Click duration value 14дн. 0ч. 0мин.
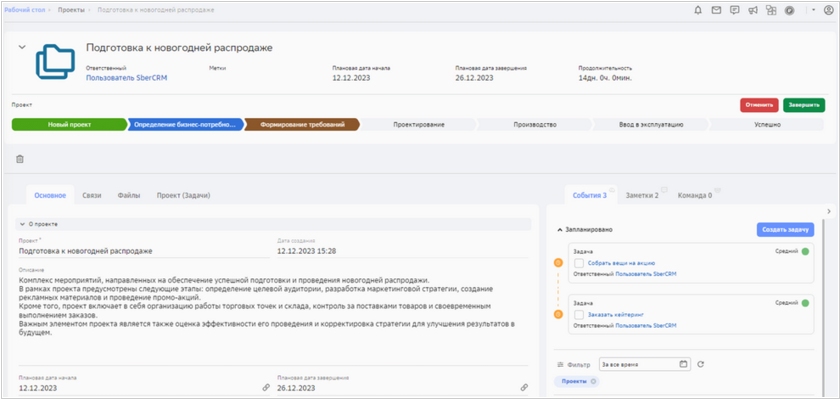This screenshot has width=840, height=399. [605, 78]
